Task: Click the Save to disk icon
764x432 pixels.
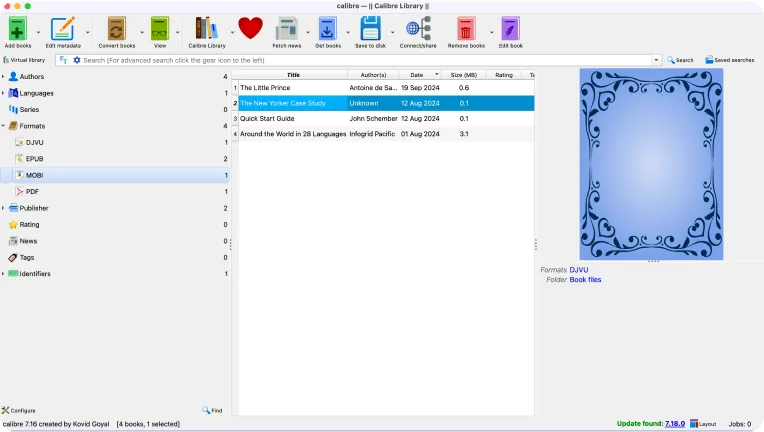Action: pos(370,29)
